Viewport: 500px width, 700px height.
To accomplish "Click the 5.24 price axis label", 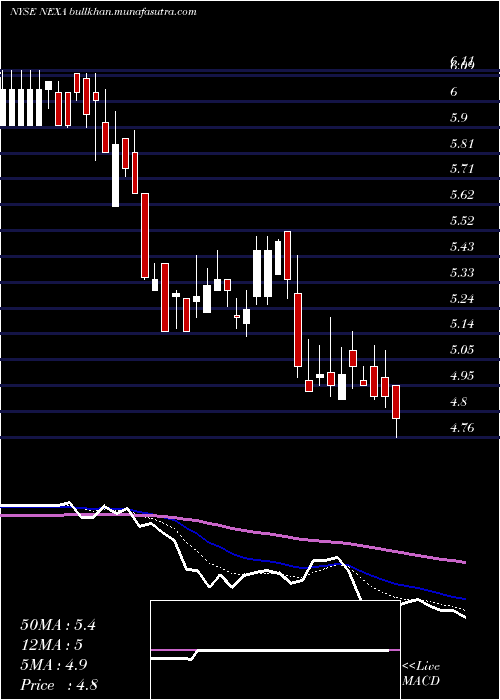I will pyautogui.click(x=463, y=299).
